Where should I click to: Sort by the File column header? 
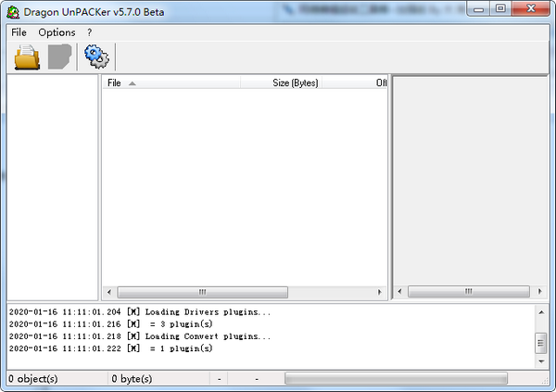tap(171, 83)
